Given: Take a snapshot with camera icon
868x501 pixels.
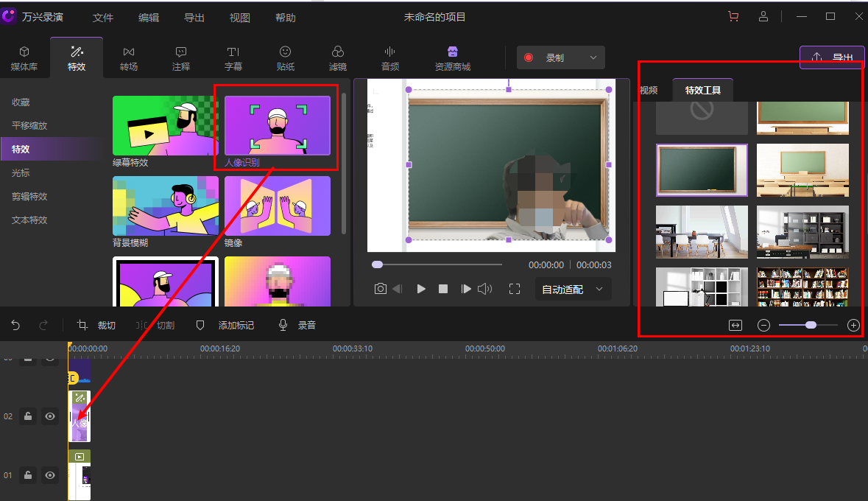Looking at the screenshot, I should 380,289.
